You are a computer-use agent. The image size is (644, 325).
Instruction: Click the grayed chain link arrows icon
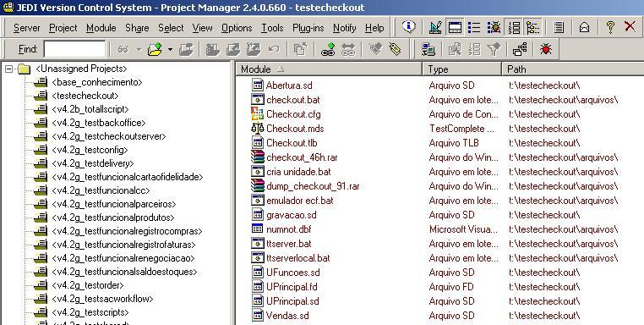click(x=348, y=50)
